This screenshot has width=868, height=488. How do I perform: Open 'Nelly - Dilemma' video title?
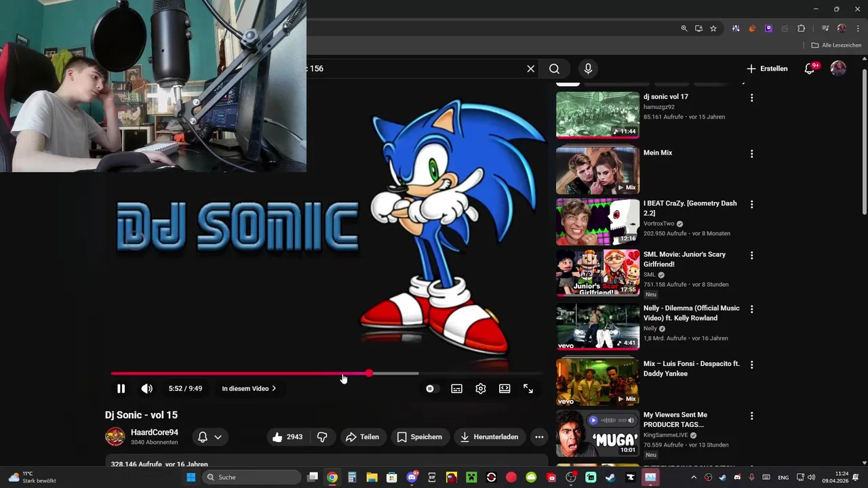click(x=692, y=313)
